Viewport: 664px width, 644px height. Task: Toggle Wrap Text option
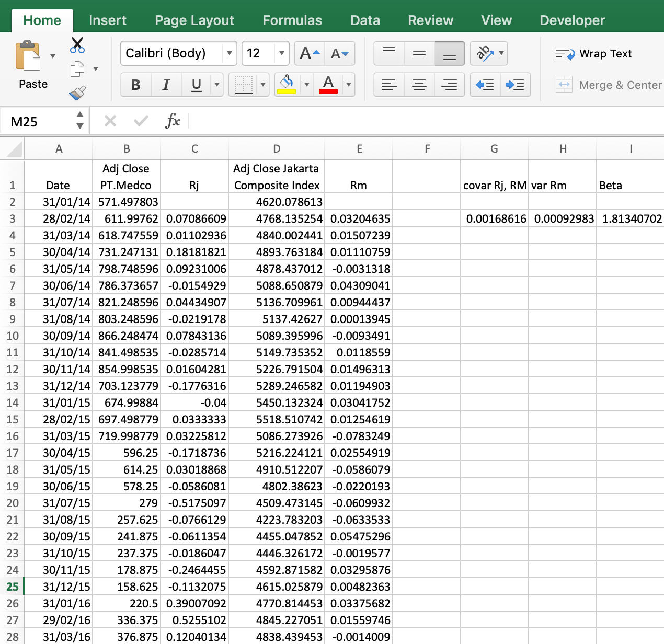pyautogui.click(x=593, y=54)
